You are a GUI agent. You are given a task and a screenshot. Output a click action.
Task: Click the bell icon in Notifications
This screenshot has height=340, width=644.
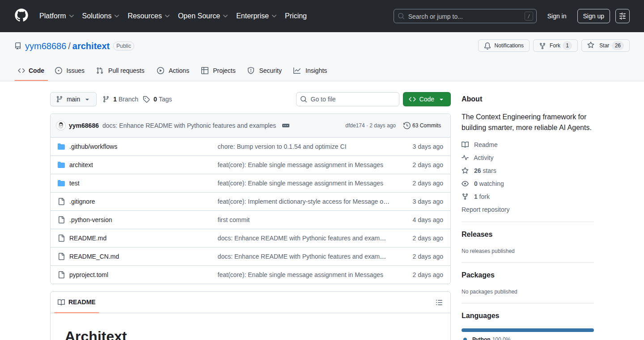[487, 46]
